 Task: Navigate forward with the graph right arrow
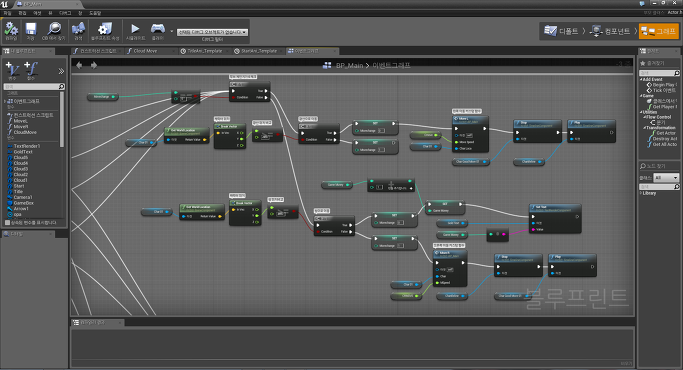click(x=94, y=65)
